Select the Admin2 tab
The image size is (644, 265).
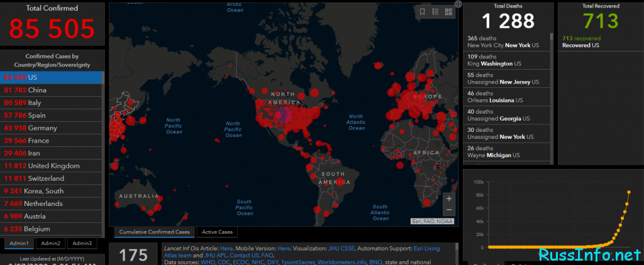click(50, 243)
